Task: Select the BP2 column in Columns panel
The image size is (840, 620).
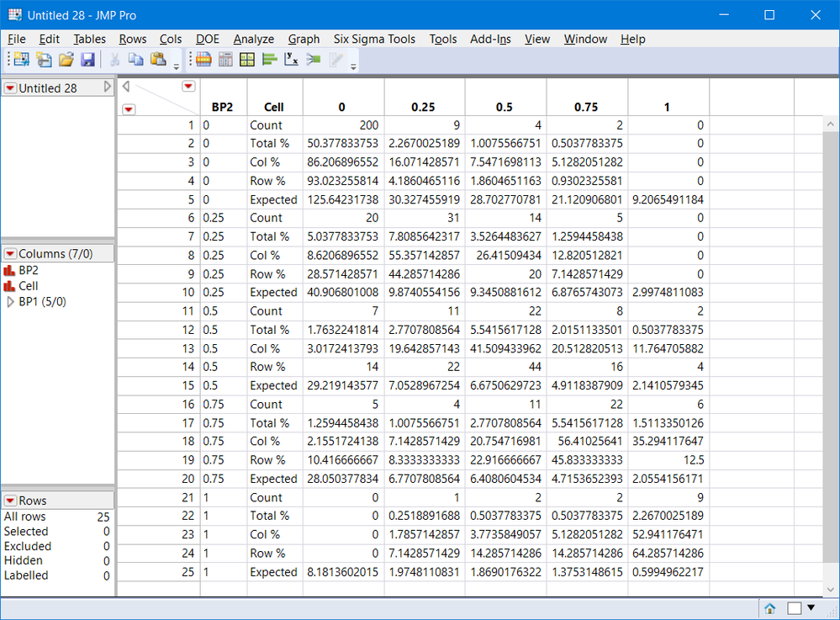Action: (29, 270)
